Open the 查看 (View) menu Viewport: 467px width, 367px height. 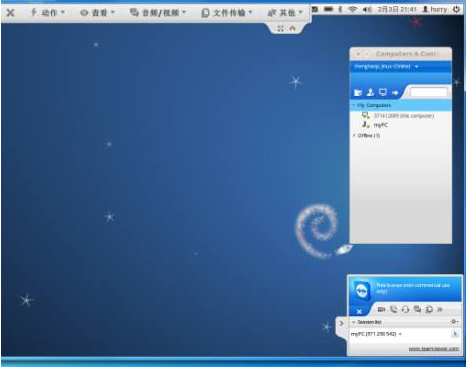[x=97, y=13]
